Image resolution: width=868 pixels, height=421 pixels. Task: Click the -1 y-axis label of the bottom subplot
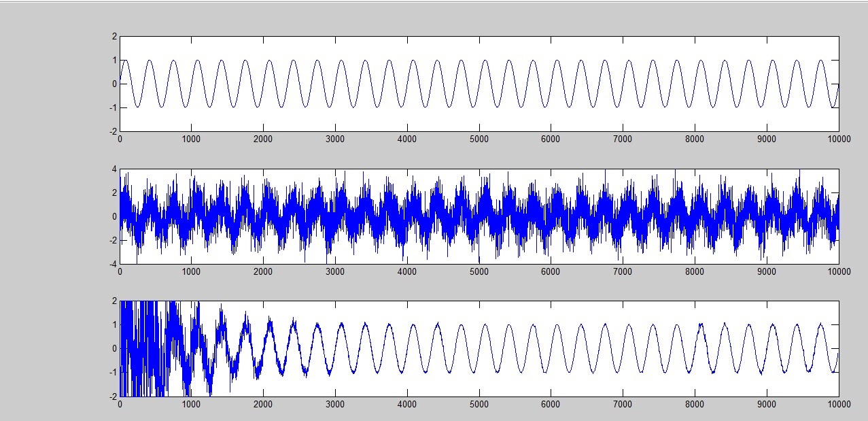click(113, 372)
